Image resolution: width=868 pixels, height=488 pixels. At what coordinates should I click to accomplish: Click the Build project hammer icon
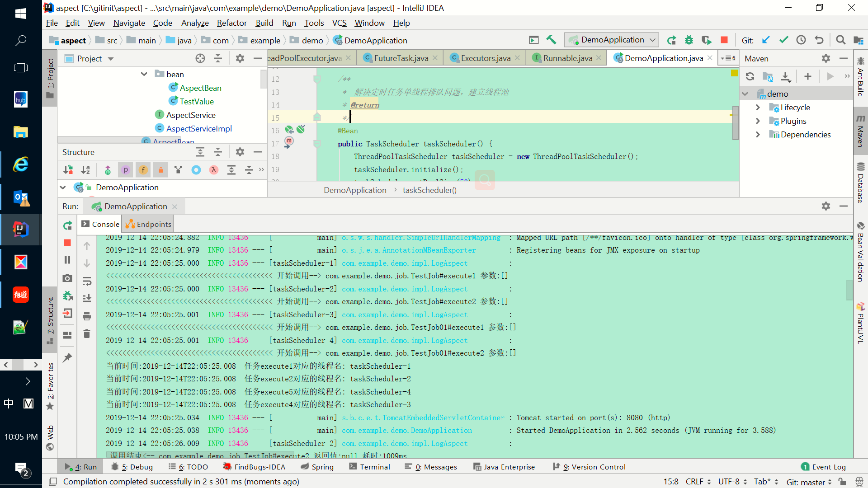pos(551,40)
